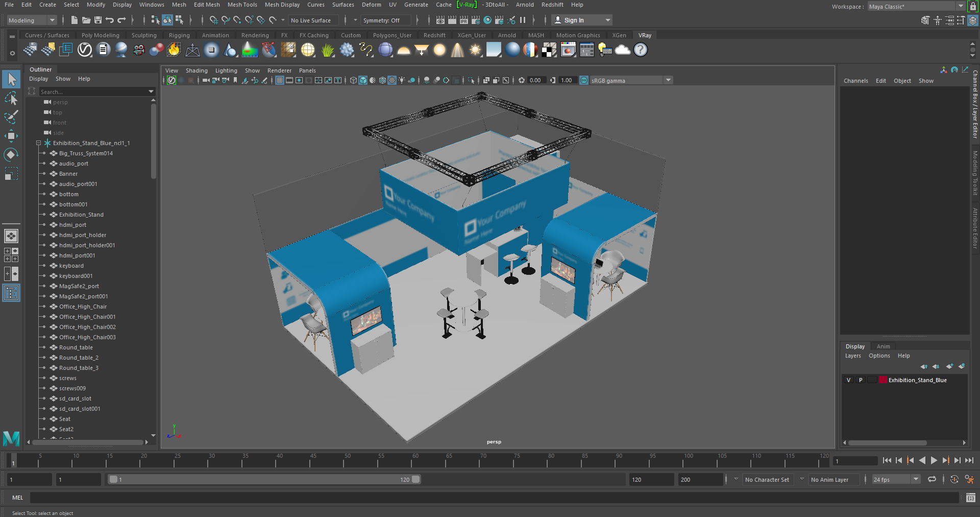Toggle P playback for Exhibition_Stand_Blue layer
This screenshot has height=517, width=980.
tap(861, 380)
